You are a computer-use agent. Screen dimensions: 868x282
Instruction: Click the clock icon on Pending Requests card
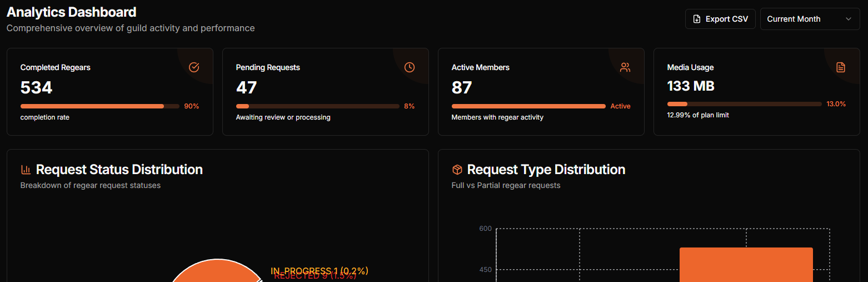click(x=410, y=67)
